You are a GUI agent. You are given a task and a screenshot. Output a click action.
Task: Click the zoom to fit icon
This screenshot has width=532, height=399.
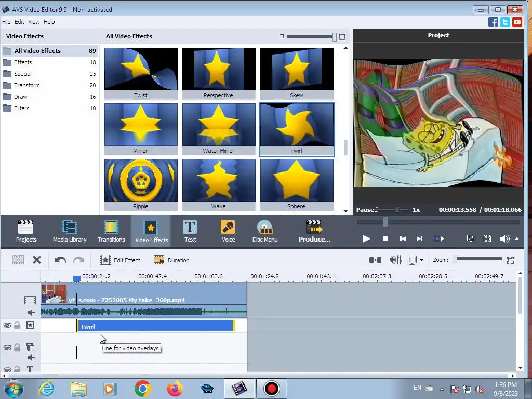pos(510,260)
